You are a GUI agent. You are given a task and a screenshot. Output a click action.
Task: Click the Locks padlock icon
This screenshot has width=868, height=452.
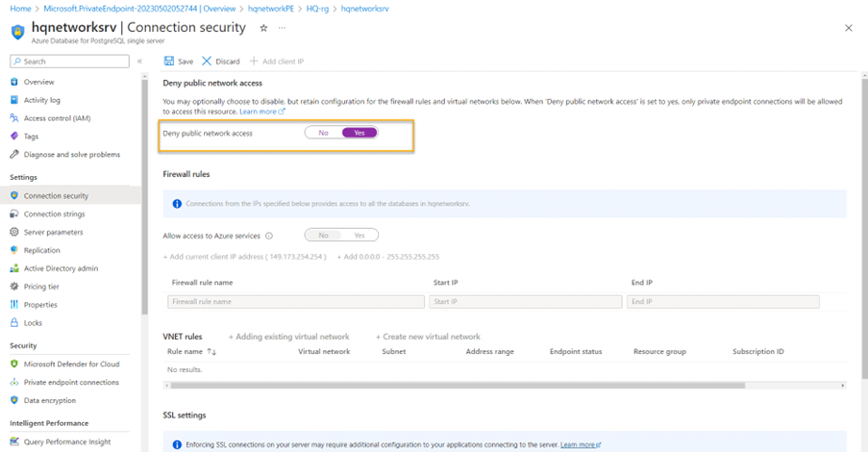14,323
